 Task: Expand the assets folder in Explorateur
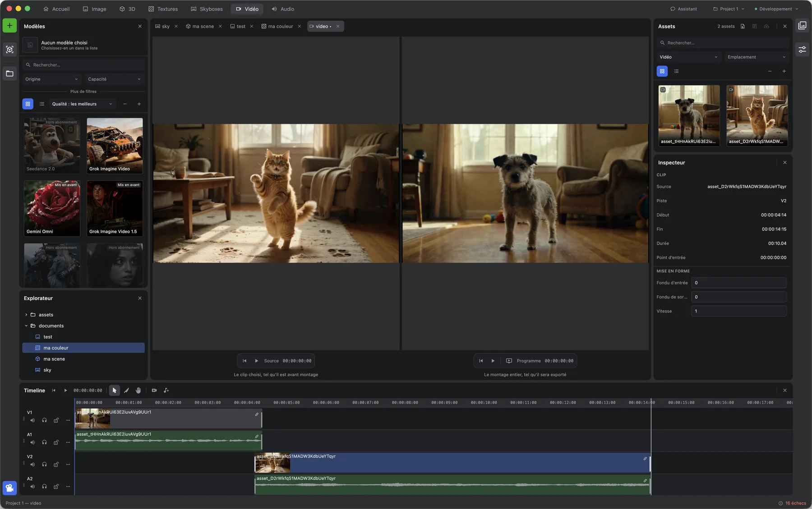[x=26, y=315]
